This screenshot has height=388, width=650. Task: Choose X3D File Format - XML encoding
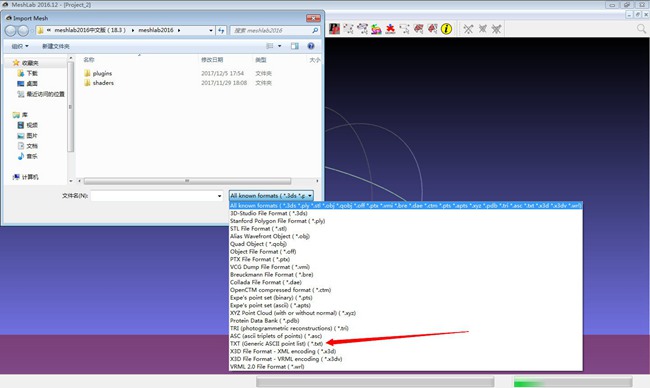coord(406,351)
